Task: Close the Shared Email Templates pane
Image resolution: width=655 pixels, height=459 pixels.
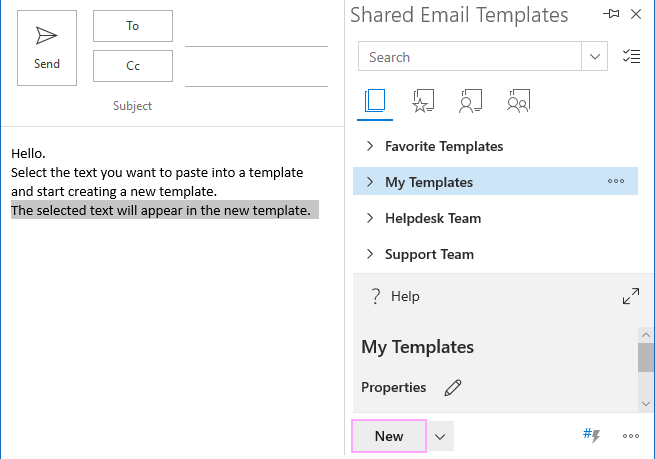Action: (x=636, y=14)
